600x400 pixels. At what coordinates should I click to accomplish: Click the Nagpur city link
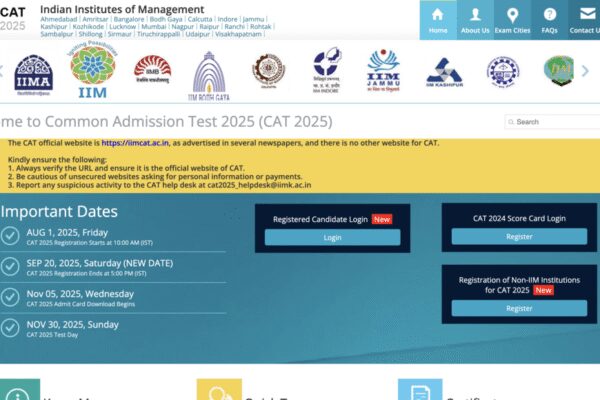coord(183,27)
